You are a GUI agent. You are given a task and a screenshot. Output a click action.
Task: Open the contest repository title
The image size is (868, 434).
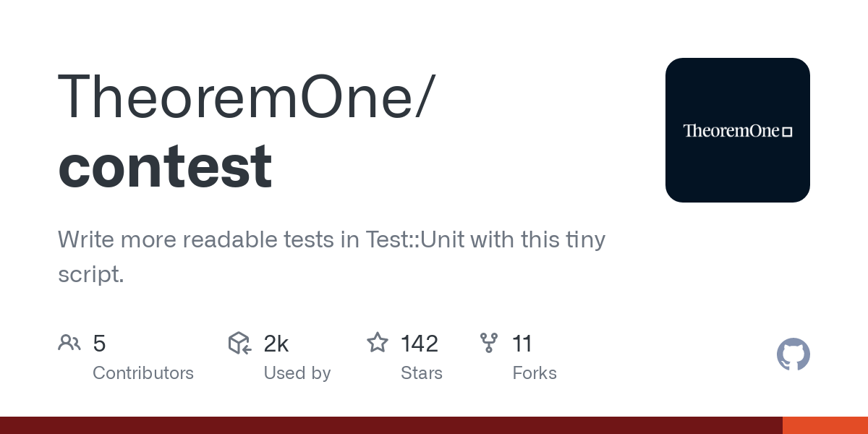165,166
